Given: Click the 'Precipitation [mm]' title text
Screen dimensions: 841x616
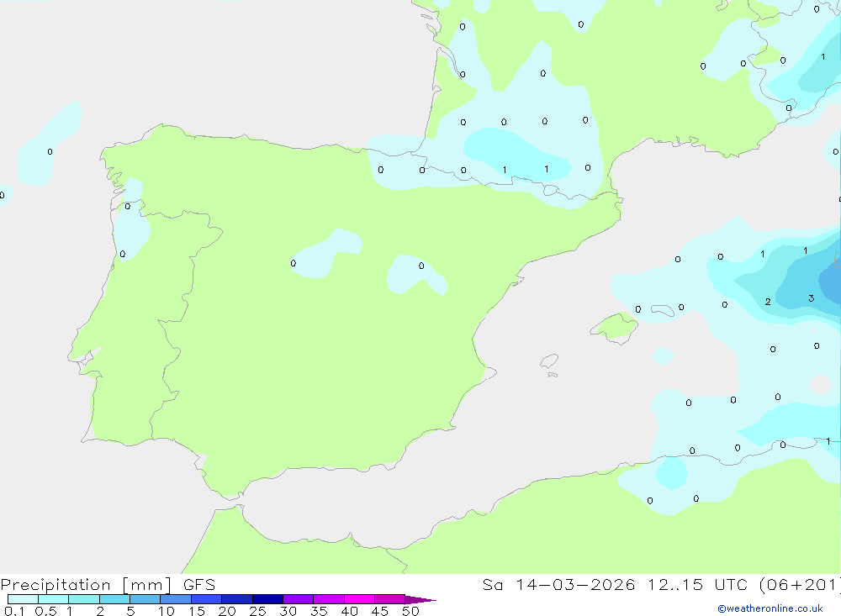Looking at the screenshot, I should (86, 585).
